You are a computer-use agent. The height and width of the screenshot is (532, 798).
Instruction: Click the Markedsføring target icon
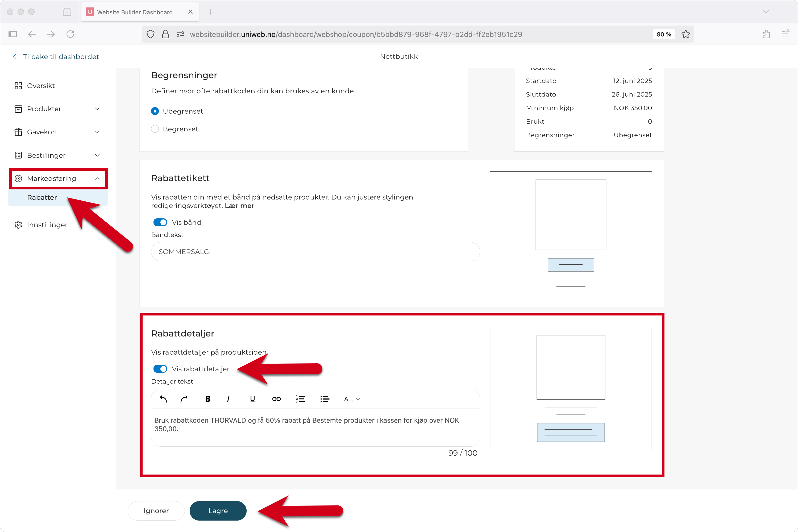tap(18, 178)
